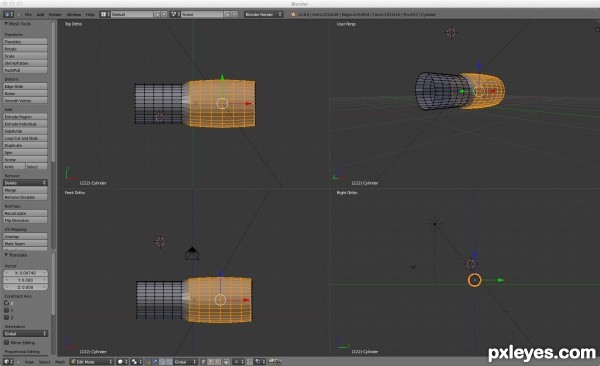
Task: Add a new screen layout with plus
Action: point(157,14)
